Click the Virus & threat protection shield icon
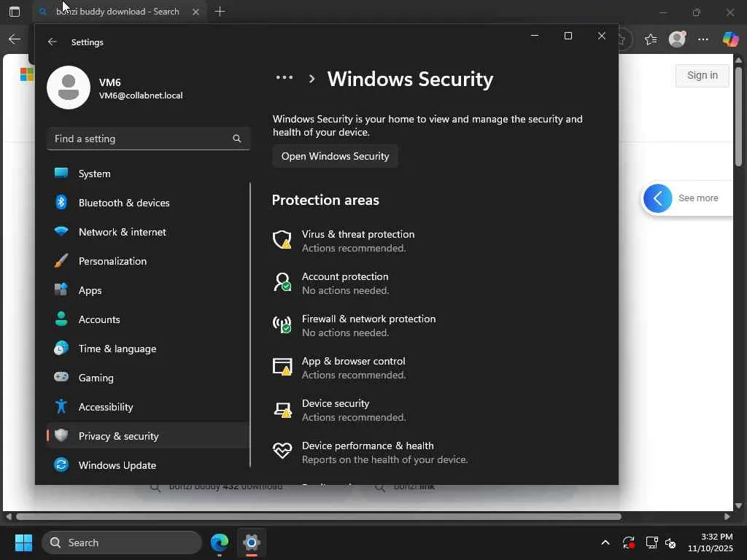 pos(282,239)
